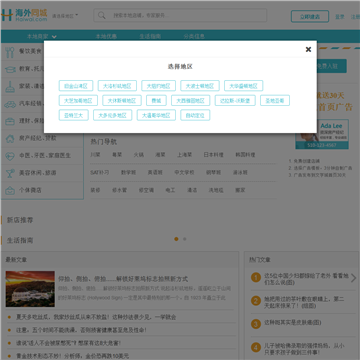Click the 美容休闲 cocktail glass icon

tap(10, 173)
